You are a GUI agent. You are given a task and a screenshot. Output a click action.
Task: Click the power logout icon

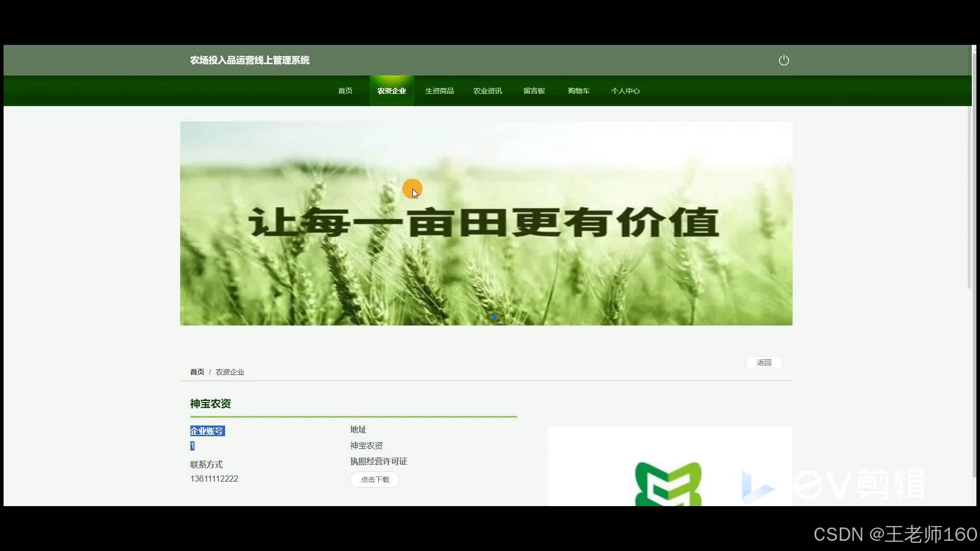(x=783, y=60)
